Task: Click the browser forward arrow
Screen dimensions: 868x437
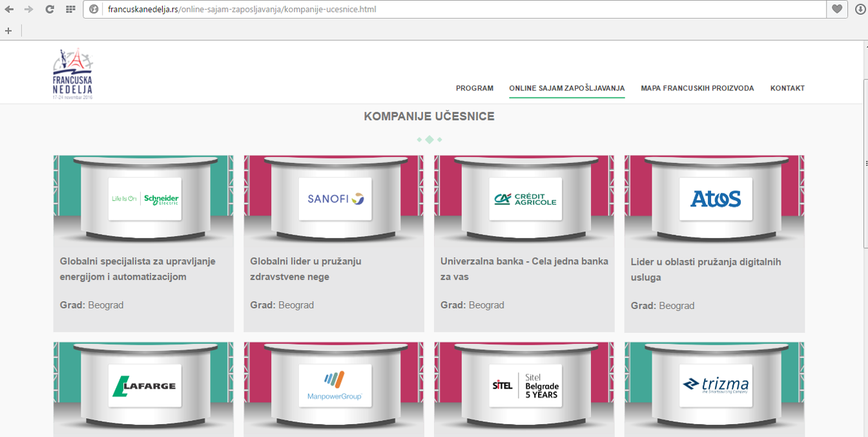Action: click(28, 9)
